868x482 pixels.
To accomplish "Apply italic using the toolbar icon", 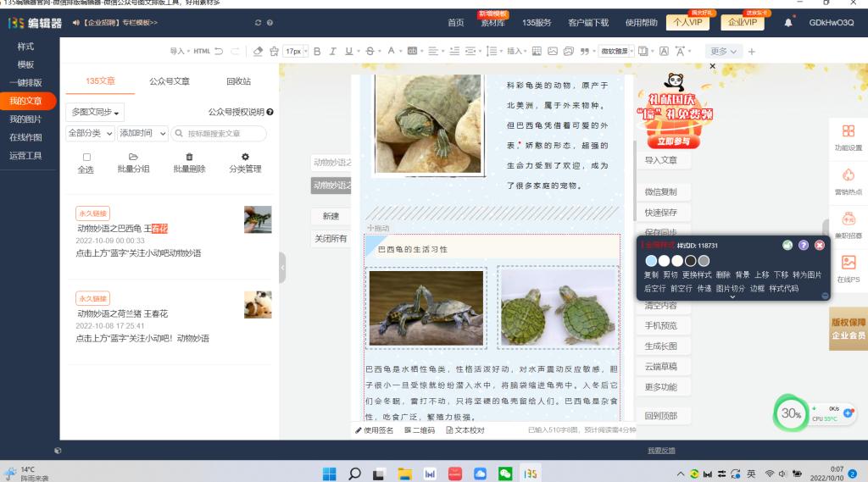I will coord(333,52).
